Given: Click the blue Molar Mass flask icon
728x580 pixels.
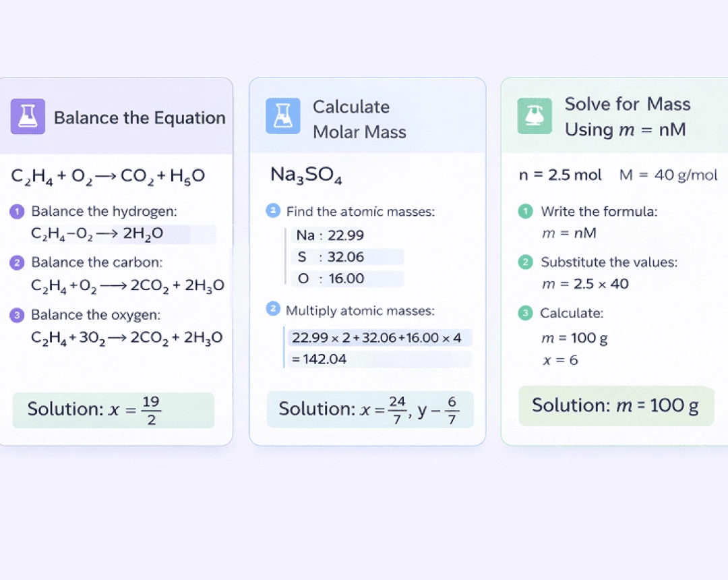Looking at the screenshot, I should tap(282, 116).
